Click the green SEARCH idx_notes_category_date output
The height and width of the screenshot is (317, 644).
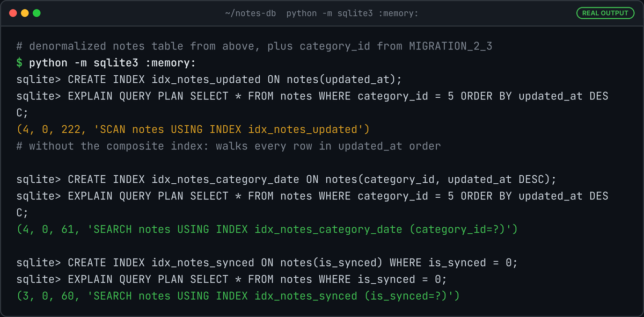point(267,229)
